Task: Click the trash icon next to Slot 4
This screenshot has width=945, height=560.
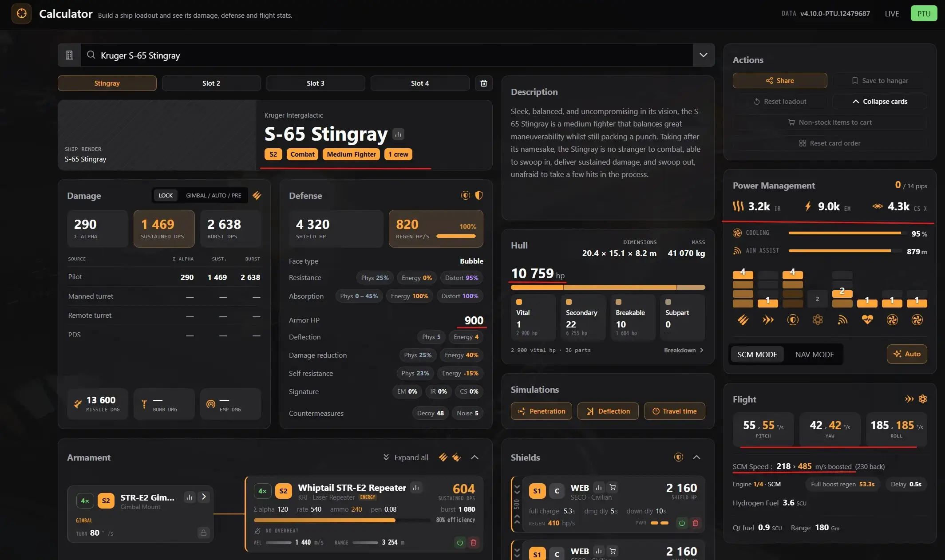Action: pyautogui.click(x=484, y=83)
